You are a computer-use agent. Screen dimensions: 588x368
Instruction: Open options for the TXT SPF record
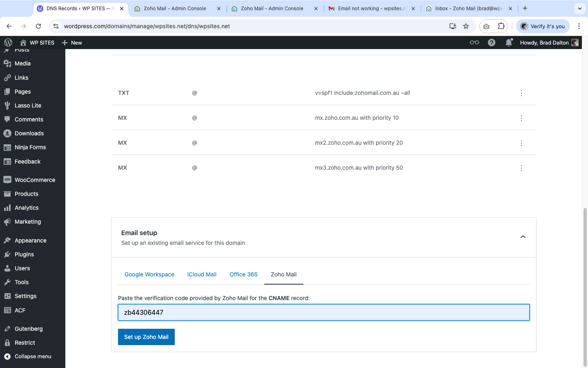[521, 93]
